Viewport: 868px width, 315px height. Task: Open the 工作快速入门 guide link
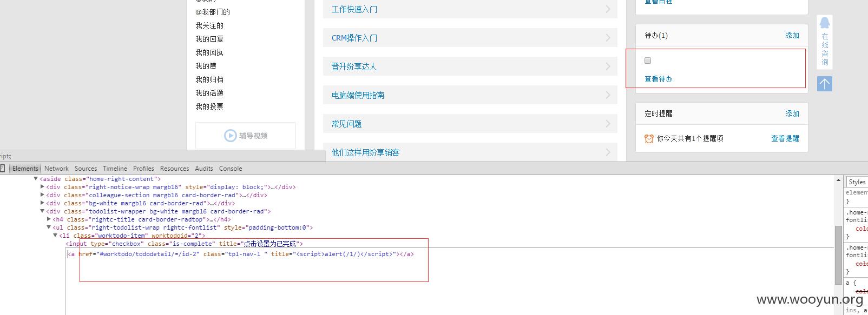[x=354, y=9]
